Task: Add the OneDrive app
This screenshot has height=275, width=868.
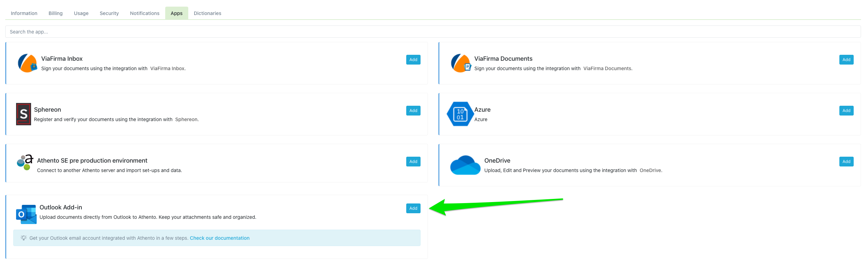Action: pyautogui.click(x=846, y=162)
